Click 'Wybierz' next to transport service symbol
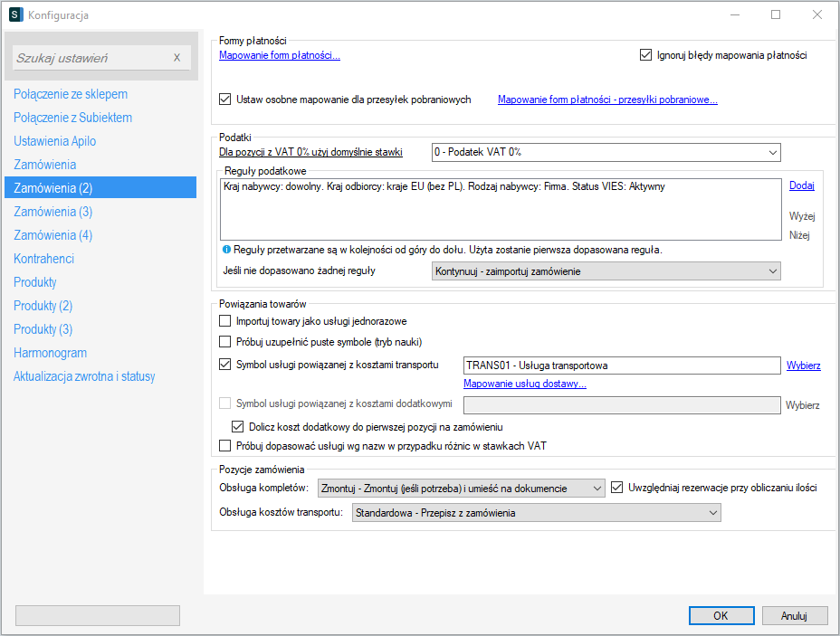The width and height of the screenshot is (840, 636). pyautogui.click(x=803, y=365)
